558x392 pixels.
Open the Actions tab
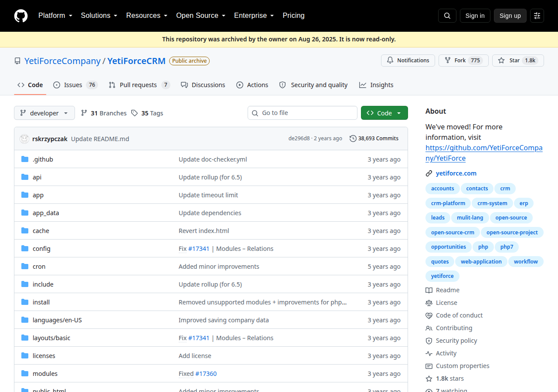click(252, 85)
